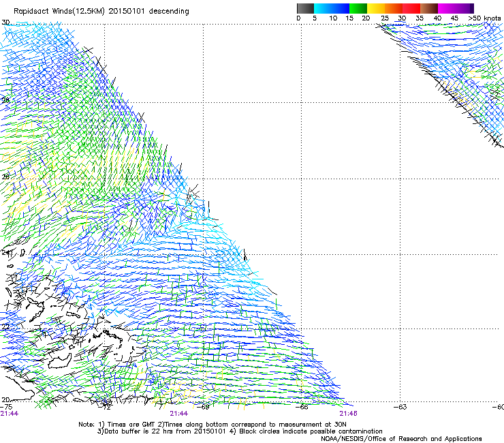Click the gray 0-5 knots color band

click(x=305, y=8)
